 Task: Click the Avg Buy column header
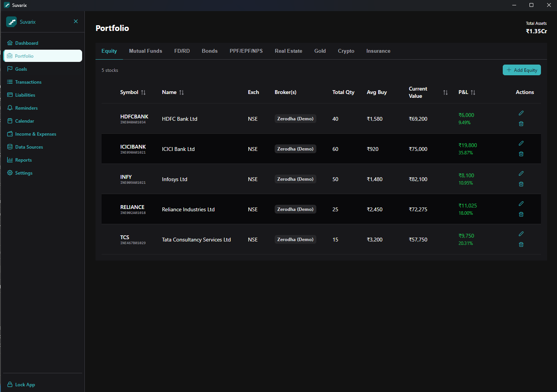[x=377, y=92]
